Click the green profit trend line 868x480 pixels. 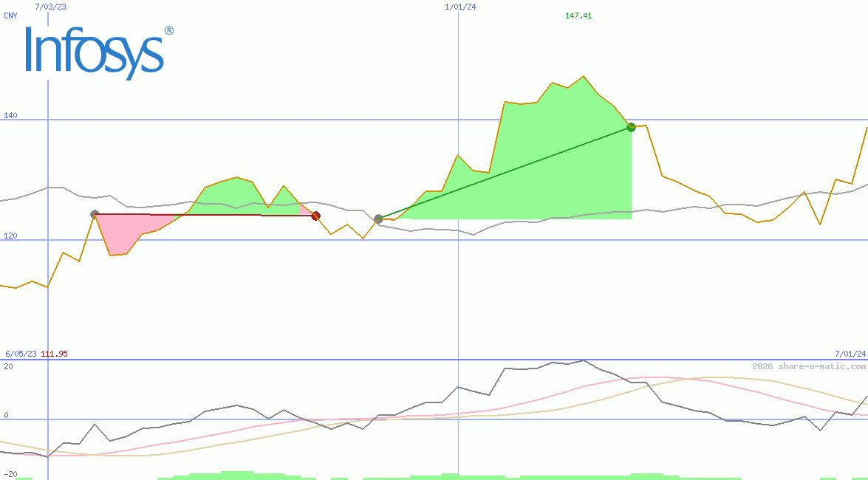click(505, 174)
